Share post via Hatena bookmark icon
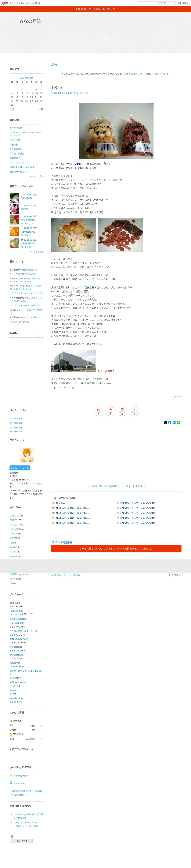The height and width of the screenshot is (868, 191). 174,422
